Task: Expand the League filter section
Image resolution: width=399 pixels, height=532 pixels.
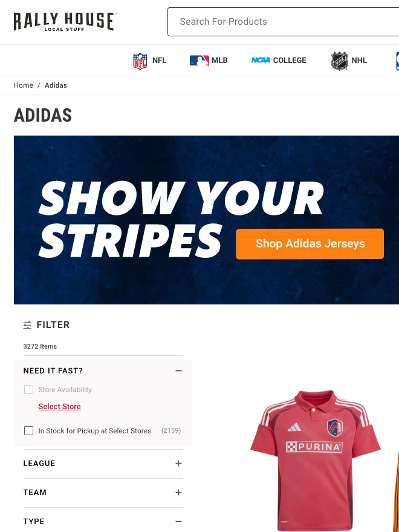Action: pyautogui.click(x=178, y=464)
